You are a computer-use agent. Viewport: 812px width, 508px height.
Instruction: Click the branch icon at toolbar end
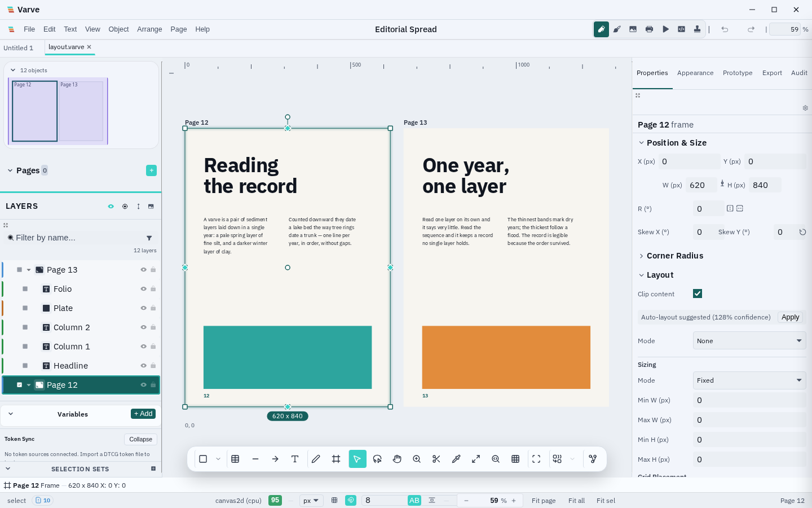click(x=593, y=459)
